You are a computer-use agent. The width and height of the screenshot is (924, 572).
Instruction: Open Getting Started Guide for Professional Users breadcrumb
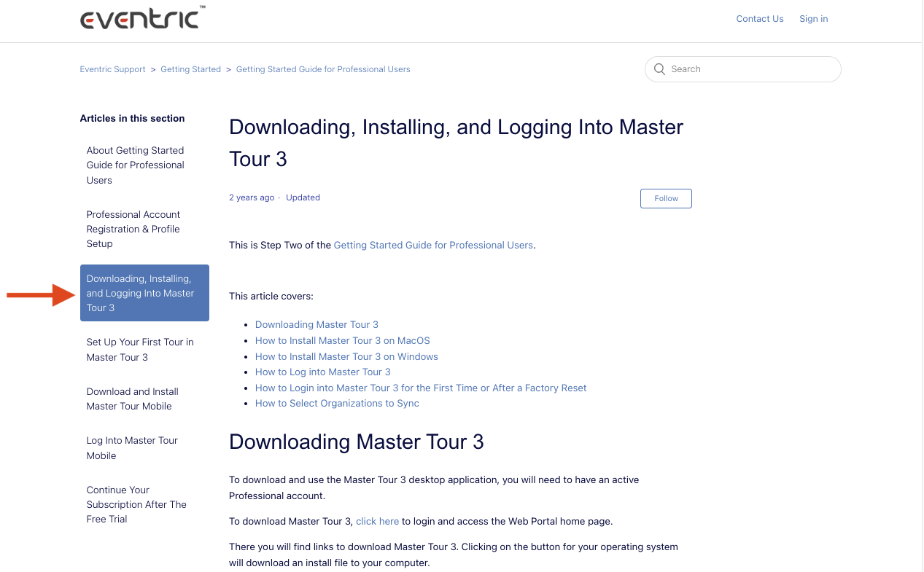click(323, 69)
